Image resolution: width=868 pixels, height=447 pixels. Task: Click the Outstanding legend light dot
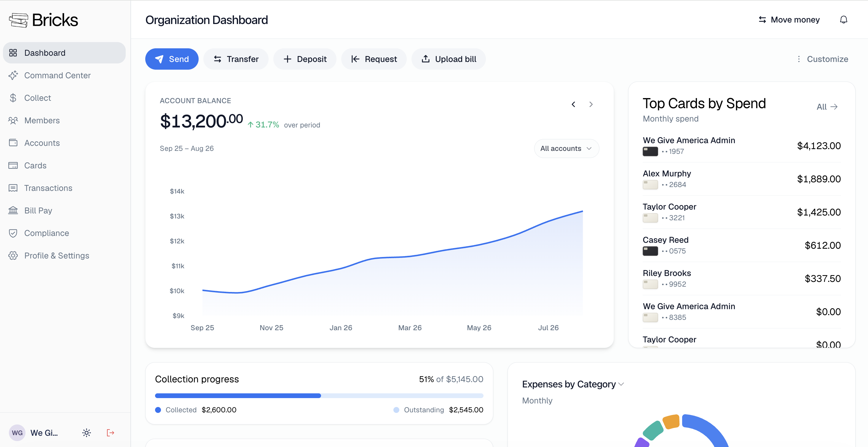point(396,410)
